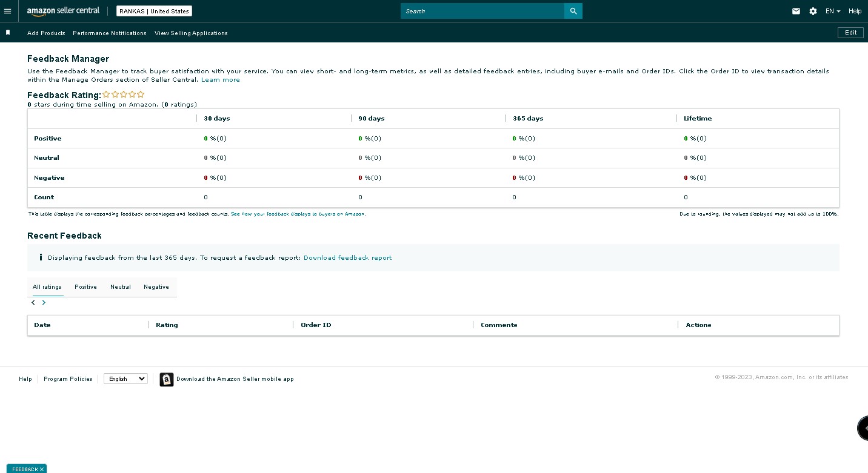Click the Positive percentage under 30 days

pos(215,139)
